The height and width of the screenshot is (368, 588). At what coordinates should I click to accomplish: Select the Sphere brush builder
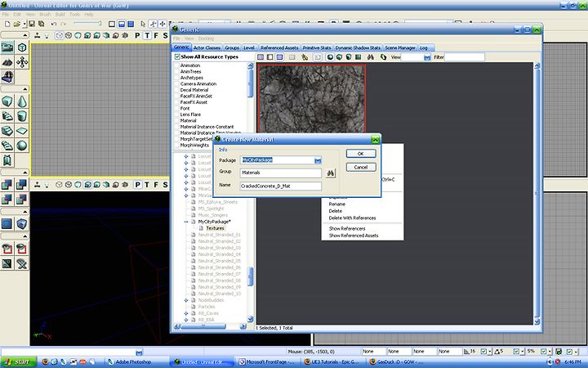pyautogui.click(x=22, y=146)
